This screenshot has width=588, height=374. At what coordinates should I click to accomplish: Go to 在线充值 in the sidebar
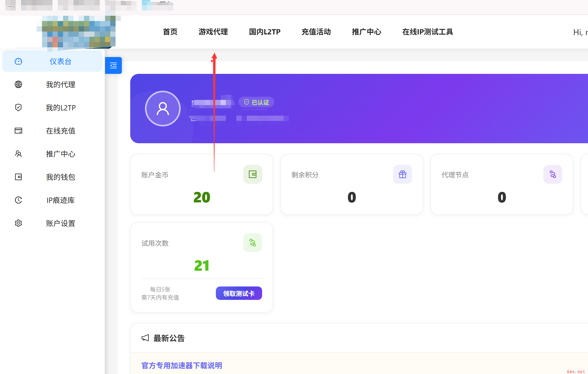point(52,131)
